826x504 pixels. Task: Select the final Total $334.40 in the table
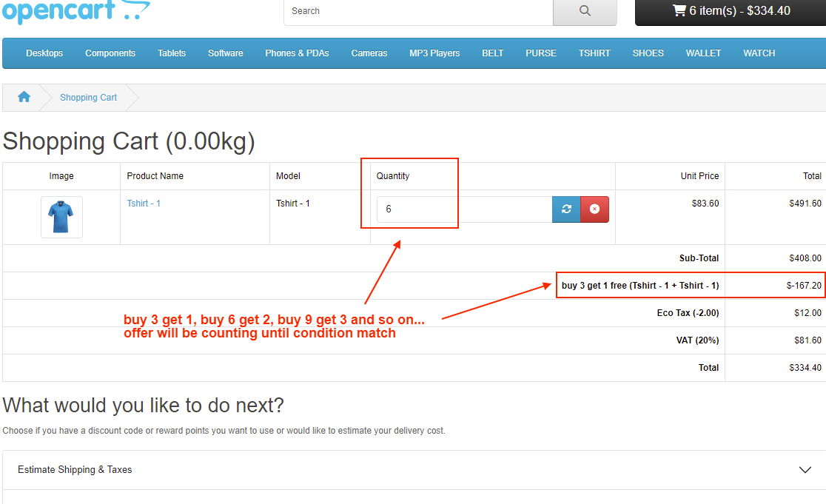805,368
